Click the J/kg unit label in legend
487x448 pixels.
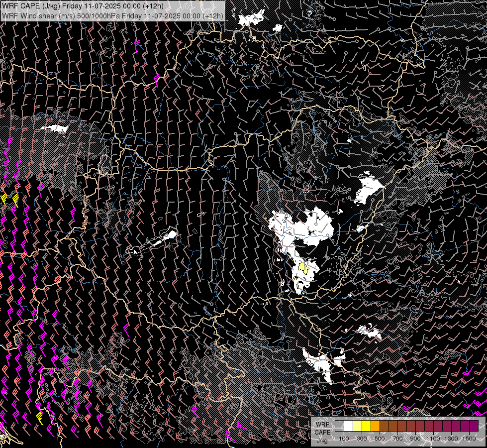click(x=322, y=441)
